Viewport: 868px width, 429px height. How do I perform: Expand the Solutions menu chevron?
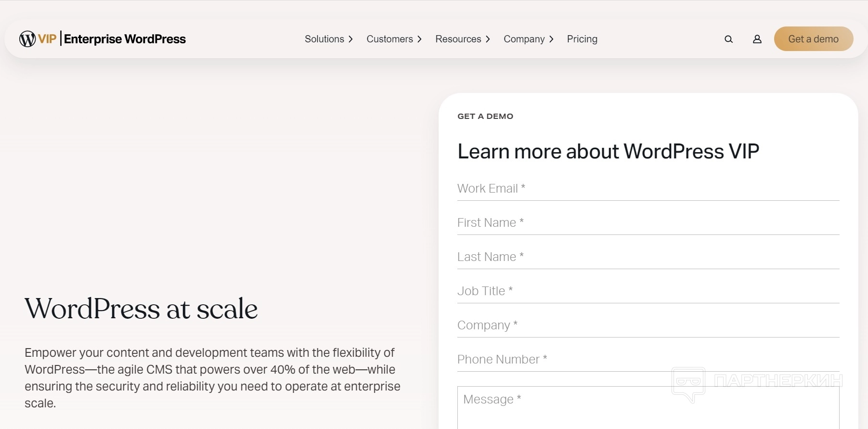[x=351, y=39]
